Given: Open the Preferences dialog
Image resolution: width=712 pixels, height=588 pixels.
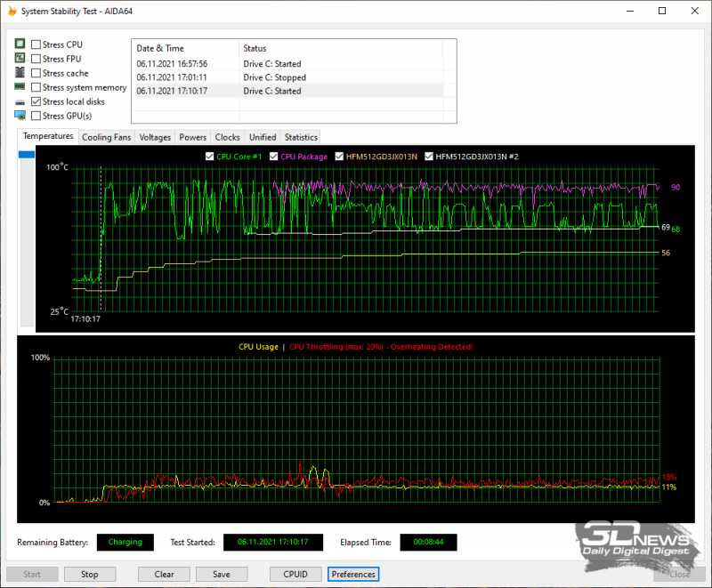Looking at the screenshot, I should coord(353,574).
